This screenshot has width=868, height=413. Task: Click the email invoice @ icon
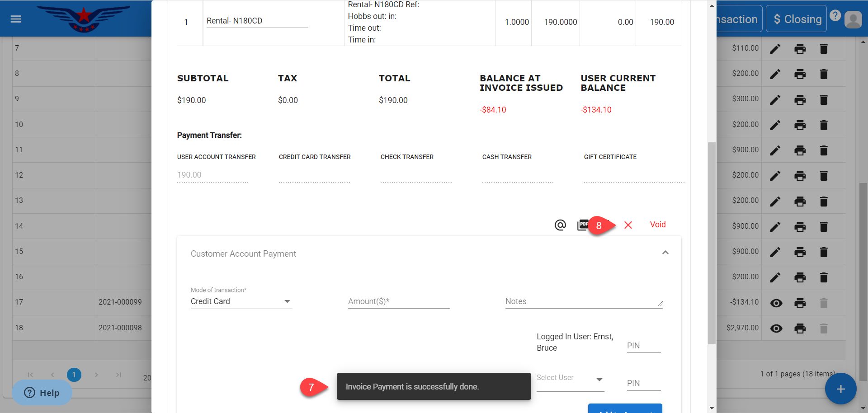(x=560, y=225)
